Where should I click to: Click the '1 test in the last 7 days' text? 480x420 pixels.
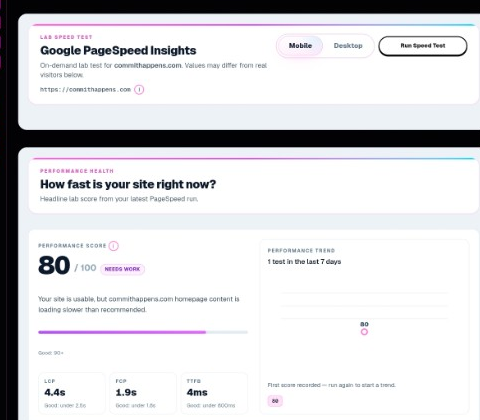[x=304, y=262]
